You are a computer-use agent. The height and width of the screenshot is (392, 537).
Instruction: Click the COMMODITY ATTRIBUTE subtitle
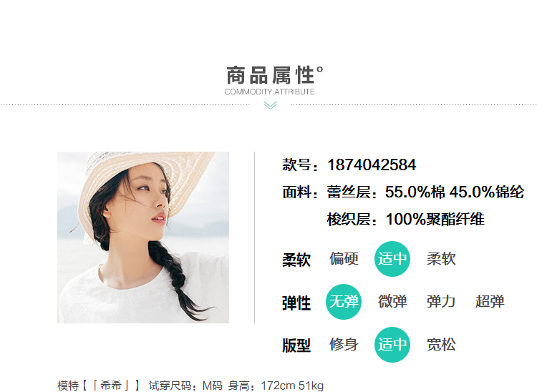269,92
